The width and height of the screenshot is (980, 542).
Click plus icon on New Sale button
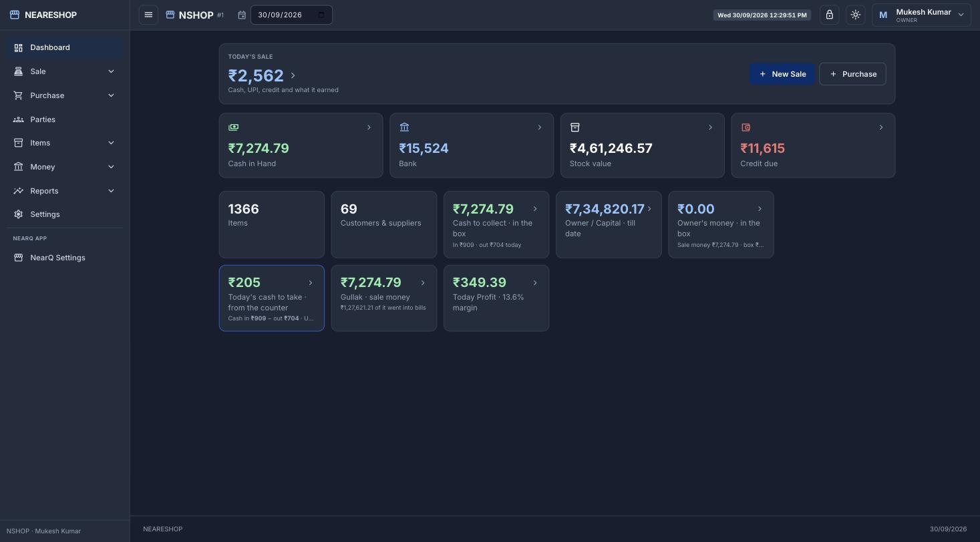pos(763,74)
